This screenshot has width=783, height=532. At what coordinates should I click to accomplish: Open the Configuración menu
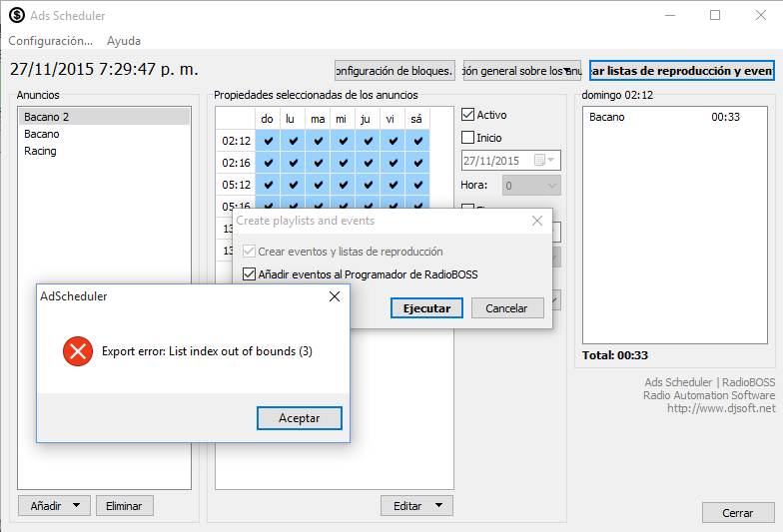pyautogui.click(x=50, y=41)
